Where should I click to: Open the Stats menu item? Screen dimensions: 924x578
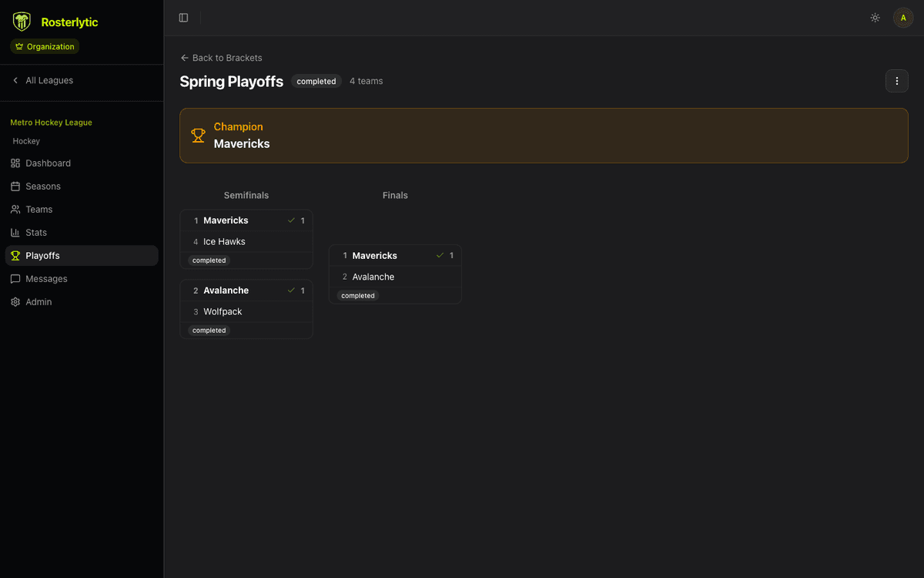click(x=36, y=233)
